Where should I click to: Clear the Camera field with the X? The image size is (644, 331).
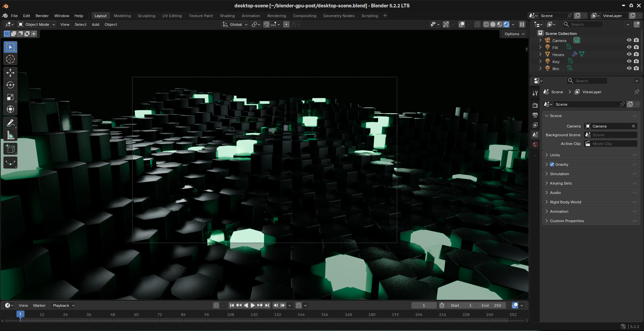point(633,126)
